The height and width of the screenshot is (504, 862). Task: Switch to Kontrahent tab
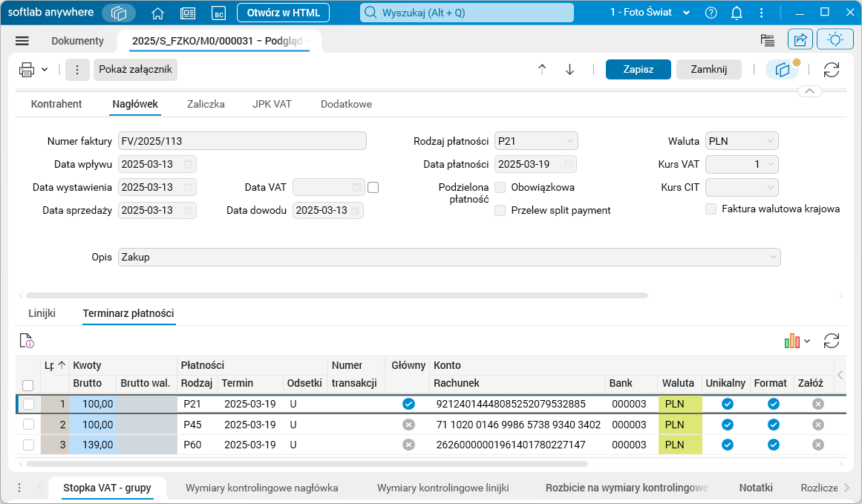pyautogui.click(x=56, y=104)
